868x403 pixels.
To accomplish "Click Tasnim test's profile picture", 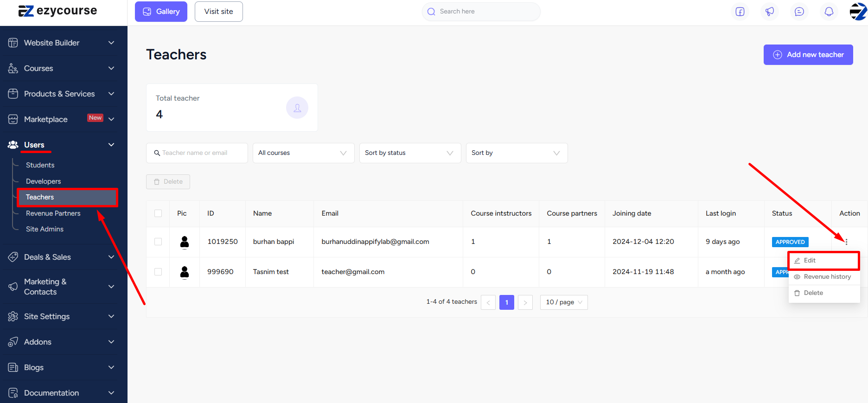I will tap(185, 272).
